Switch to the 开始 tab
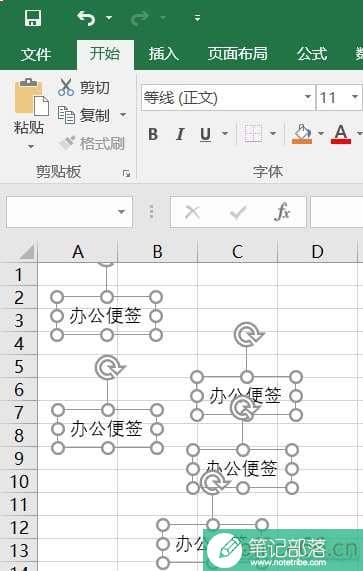Viewport: 363px width, 571px height. pyautogui.click(x=105, y=54)
